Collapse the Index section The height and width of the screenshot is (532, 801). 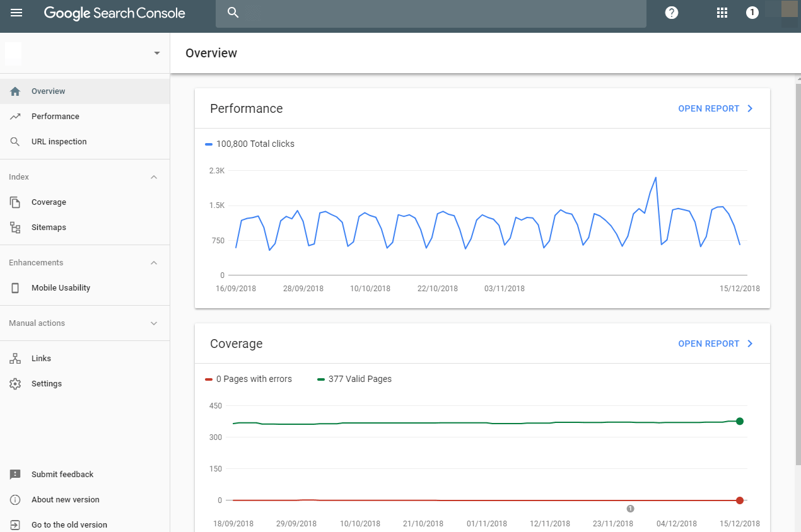pos(153,176)
